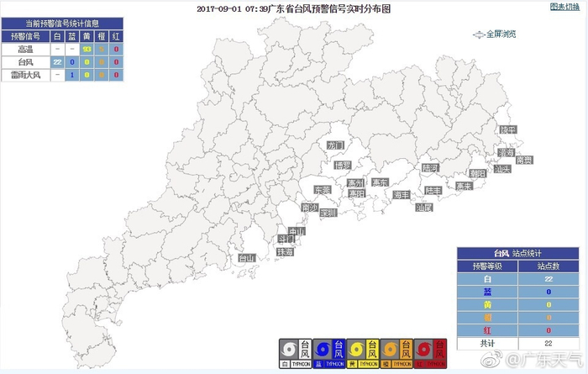Open the 图表切换 link

point(564,7)
